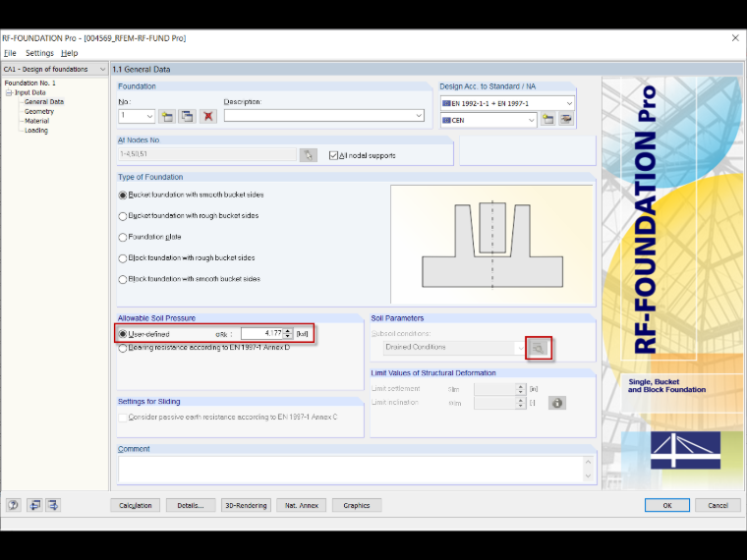The width and height of the screenshot is (747, 560).
Task: Open the Help menu
Action: click(x=70, y=53)
